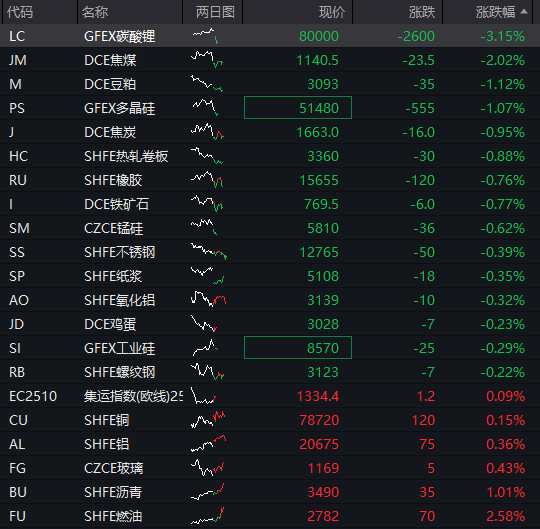Open the two-day chart for SHFE氧化铝
Viewport: 540px width, 529px height.
pos(208,299)
